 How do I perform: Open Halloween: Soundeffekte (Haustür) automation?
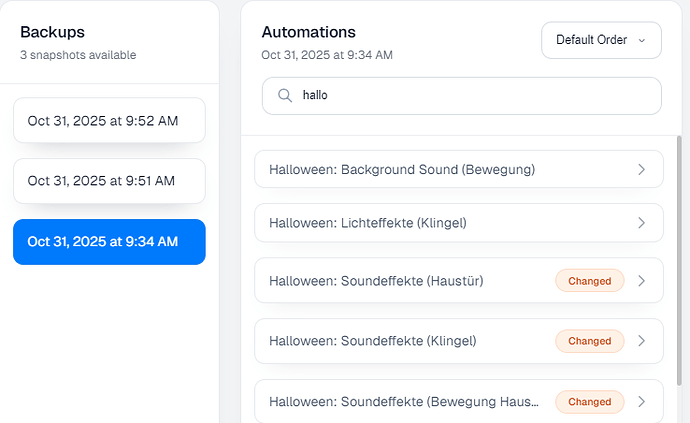tap(376, 281)
